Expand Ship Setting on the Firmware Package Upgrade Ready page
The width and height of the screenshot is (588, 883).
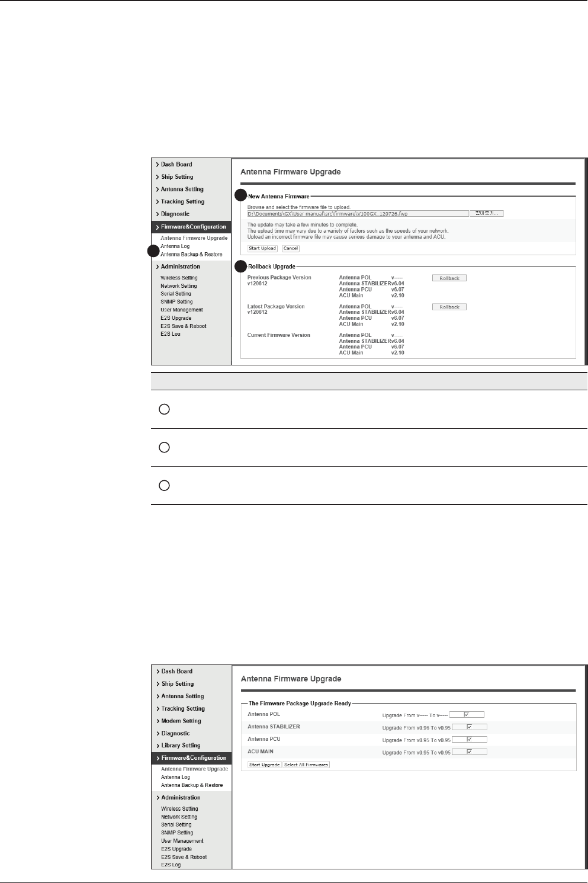pyautogui.click(x=178, y=684)
